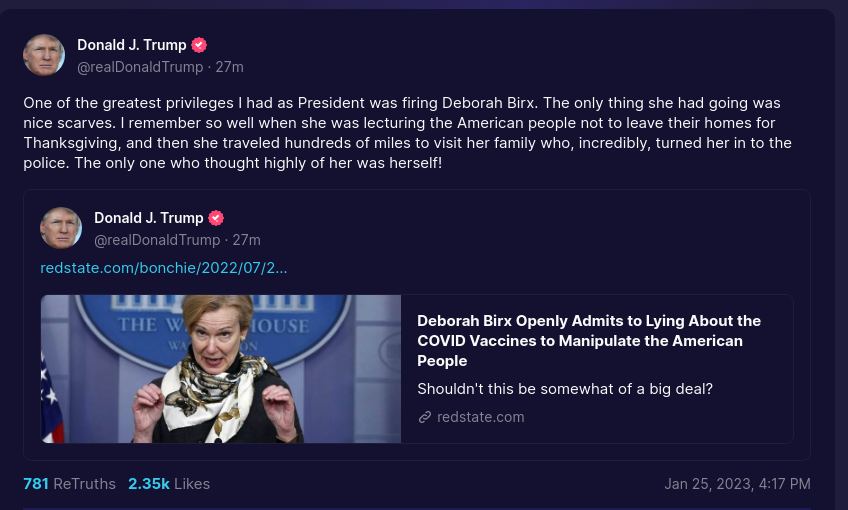The height and width of the screenshot is (510, 848).
Task: Open the Deborah Birx article preview image
Action: point(221,369)
